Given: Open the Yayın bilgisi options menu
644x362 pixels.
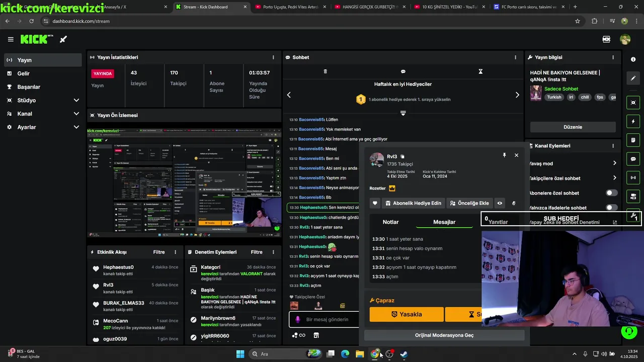Looking at the screenshot, I should click(x=613, y=57).
